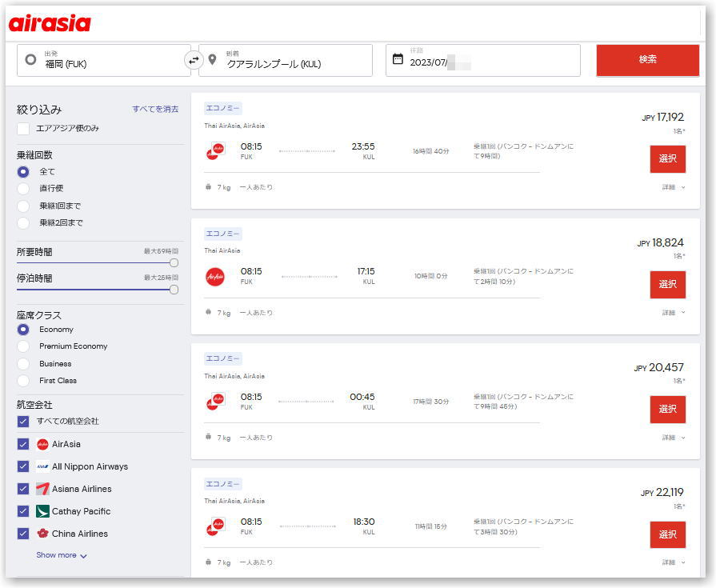Toggle すべての航空会社 checkbox
Image resolution: width=716 pixels, height=588 pixels.
pos(23,422)
